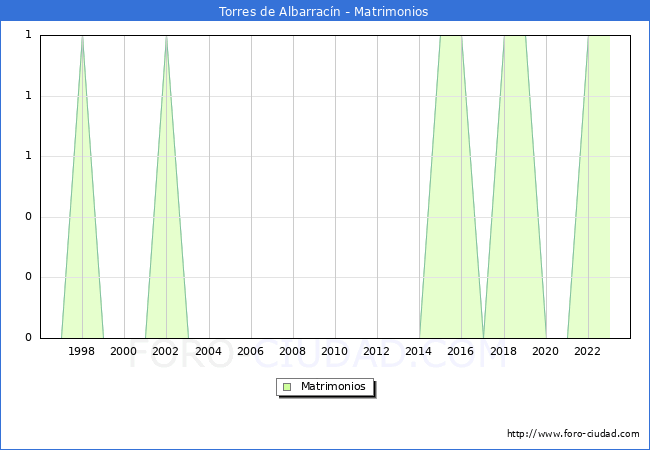This screenshot has width=650, height=450.
Task: Click the chart title Torres de Albarracín
Action: (x=324, y=12)
